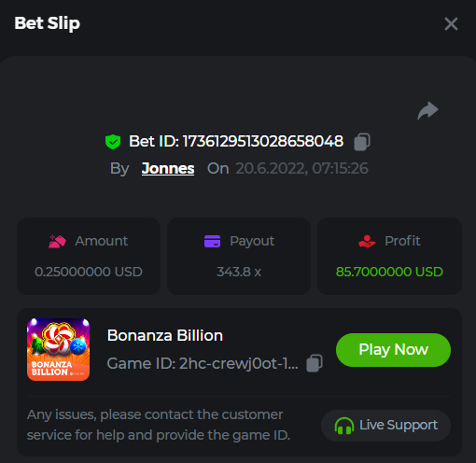Screen dimensions: 476x463
Task: Open Live Support chat
Action: coord(385,426)
